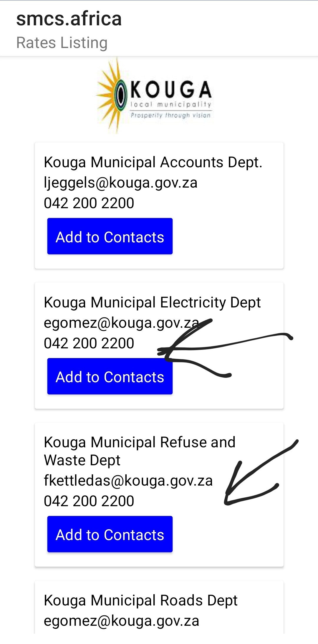Select the Refuse and Waste Dept heading

(140, 451)
